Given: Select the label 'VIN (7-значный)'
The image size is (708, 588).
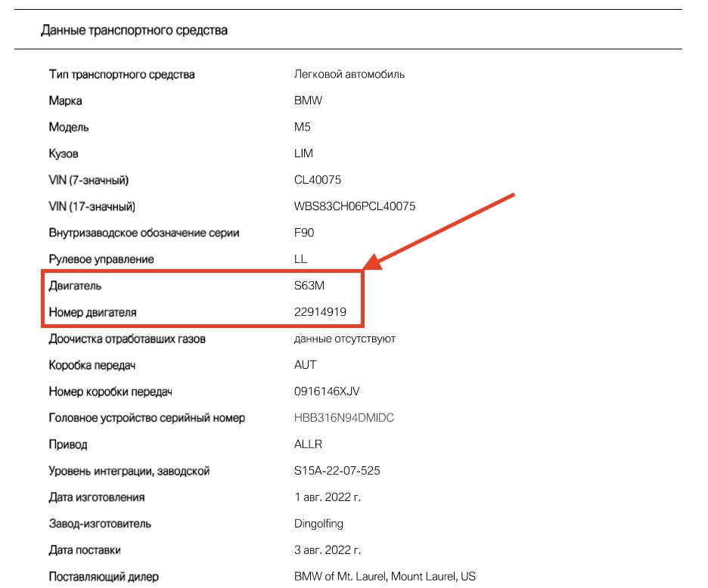Looking at the screenshot, I should point(88,180).
